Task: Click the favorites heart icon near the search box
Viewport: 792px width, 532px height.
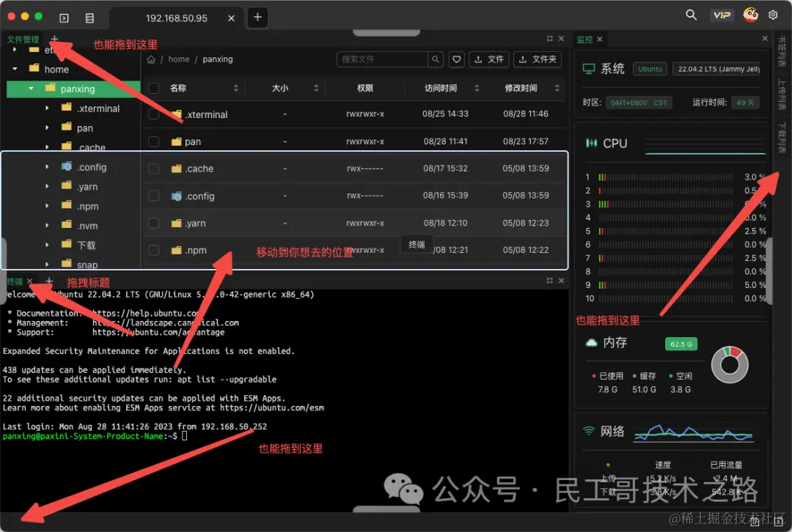Action: (x=456, y=59)
